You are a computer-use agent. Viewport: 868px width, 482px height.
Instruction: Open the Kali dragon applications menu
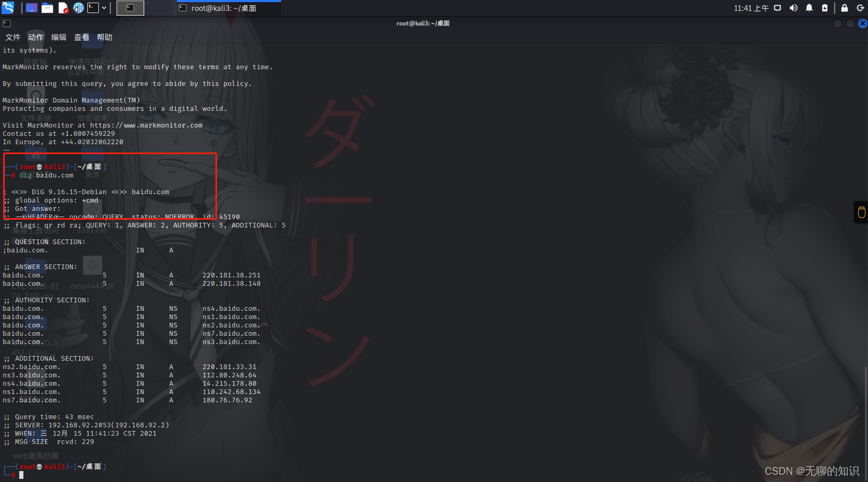coord(8,8)
